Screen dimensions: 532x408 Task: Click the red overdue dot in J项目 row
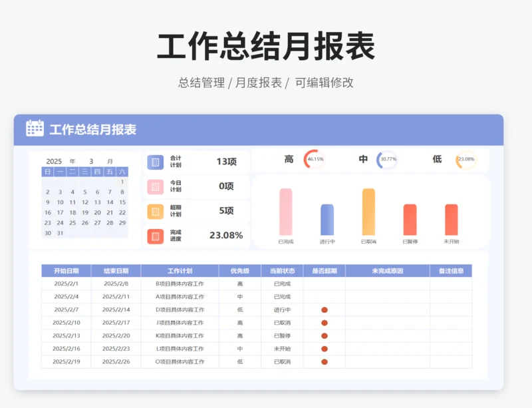pos(325,323)
